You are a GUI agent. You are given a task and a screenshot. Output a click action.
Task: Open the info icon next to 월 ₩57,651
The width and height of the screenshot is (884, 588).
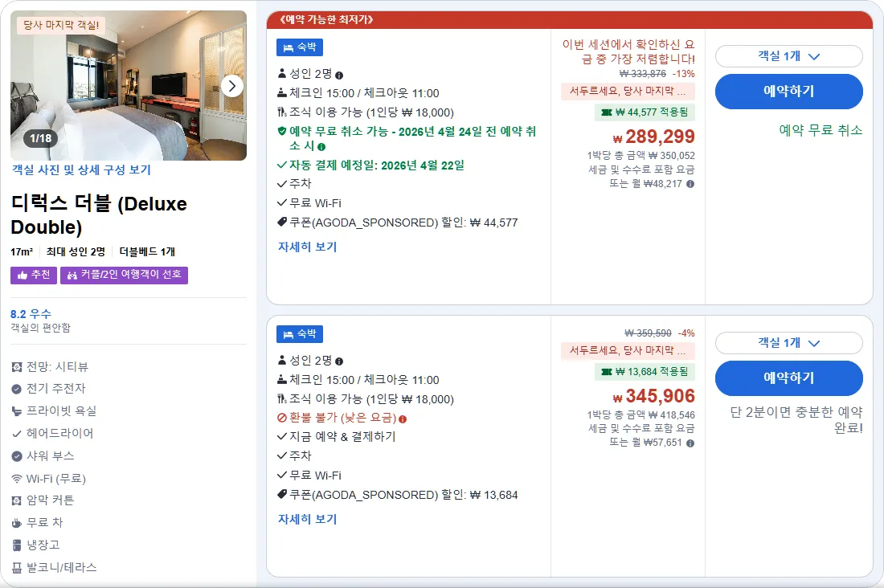coord(690,443)
